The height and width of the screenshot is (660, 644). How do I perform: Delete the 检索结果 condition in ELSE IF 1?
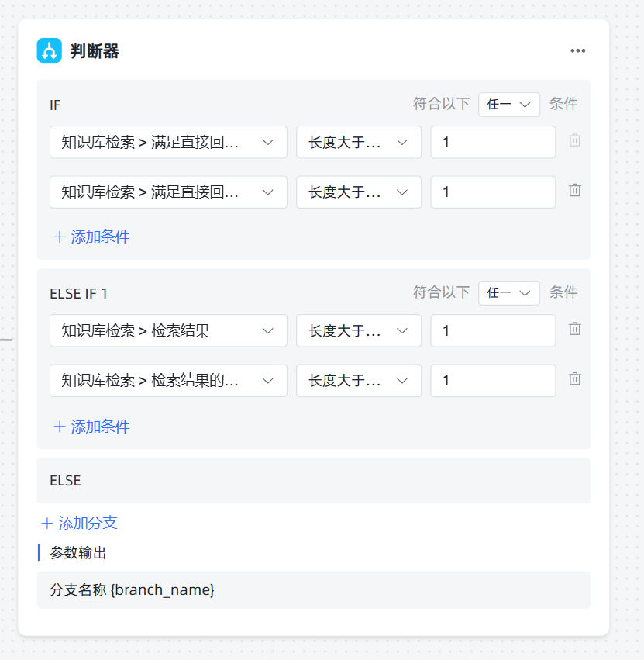[574, 330]
